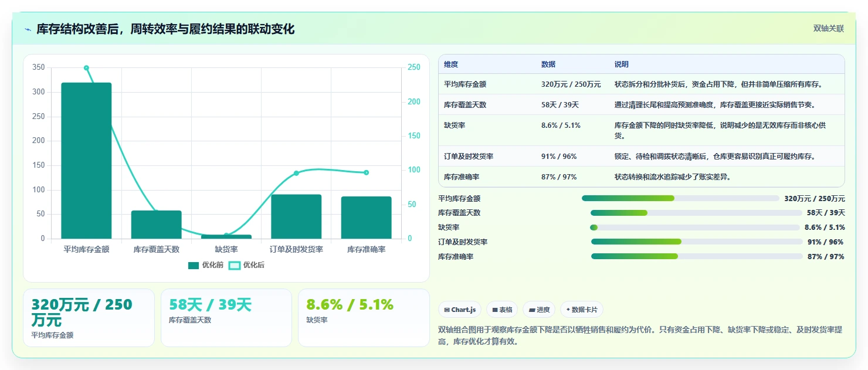Image resolution: width=868 pixels, height=370 pixels.
Task: Click the 订单及时发货率 bar in the chart
Action: pos(296,216)
